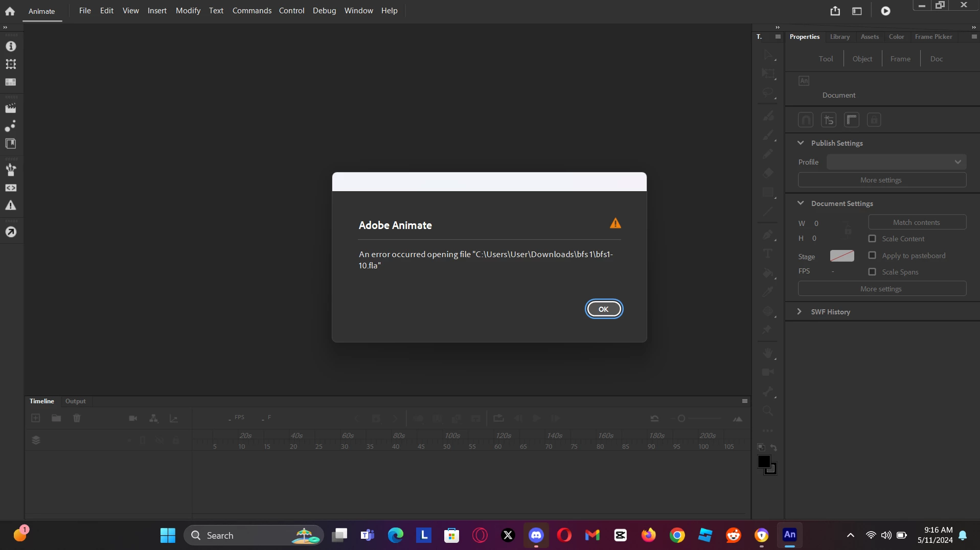
Task: Enable the Scale Content checkbox
Action: tap(872, 239)
